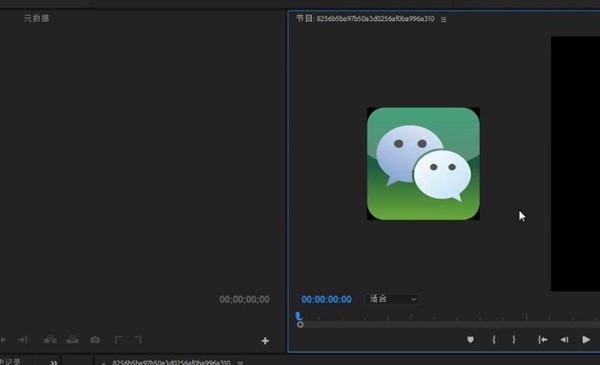600x365 pixels.
Task: Click the Overwrite icon in Source monitor
Action: coord(72,339)
